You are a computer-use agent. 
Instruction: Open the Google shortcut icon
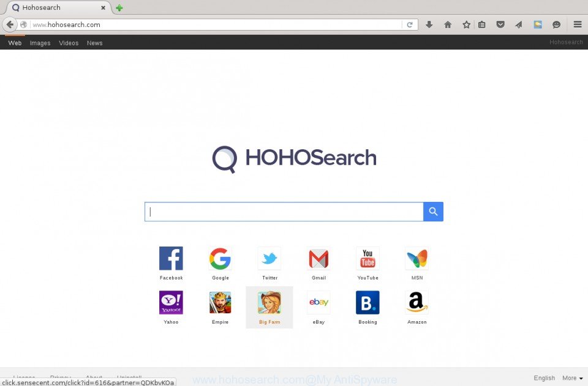tap(220, 258)
